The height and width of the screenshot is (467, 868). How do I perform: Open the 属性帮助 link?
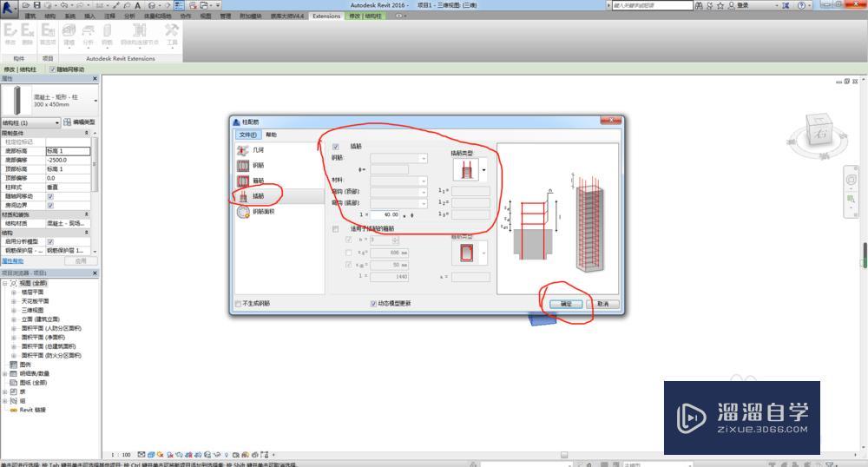pos(13,261)
